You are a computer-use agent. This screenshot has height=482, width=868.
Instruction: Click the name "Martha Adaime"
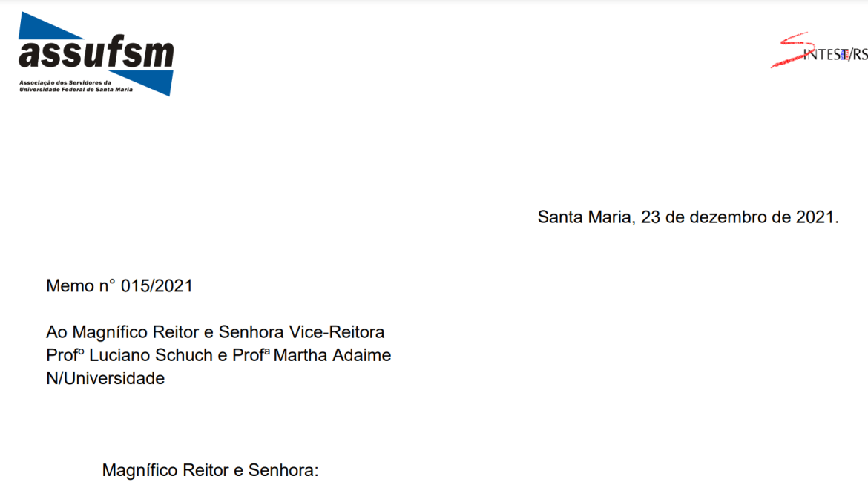point(332,355)
